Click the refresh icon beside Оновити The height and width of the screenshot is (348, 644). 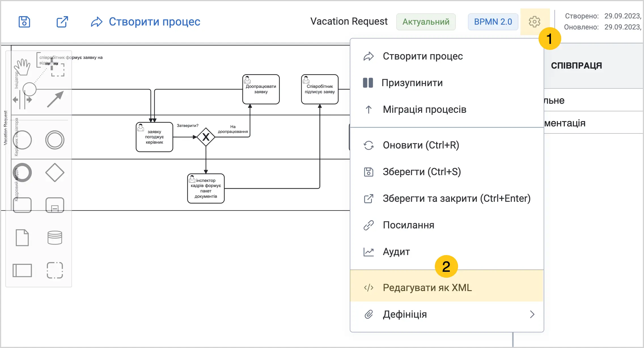tap(368, 145)
